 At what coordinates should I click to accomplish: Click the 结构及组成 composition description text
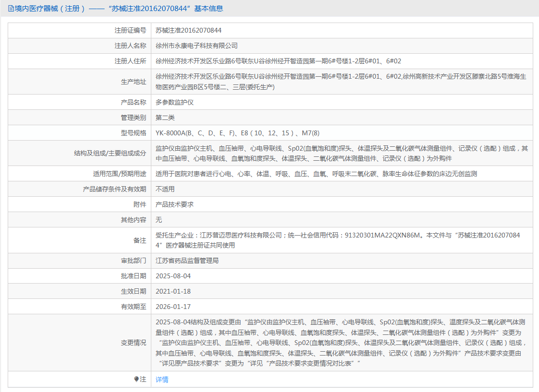[x=342, y=153]
